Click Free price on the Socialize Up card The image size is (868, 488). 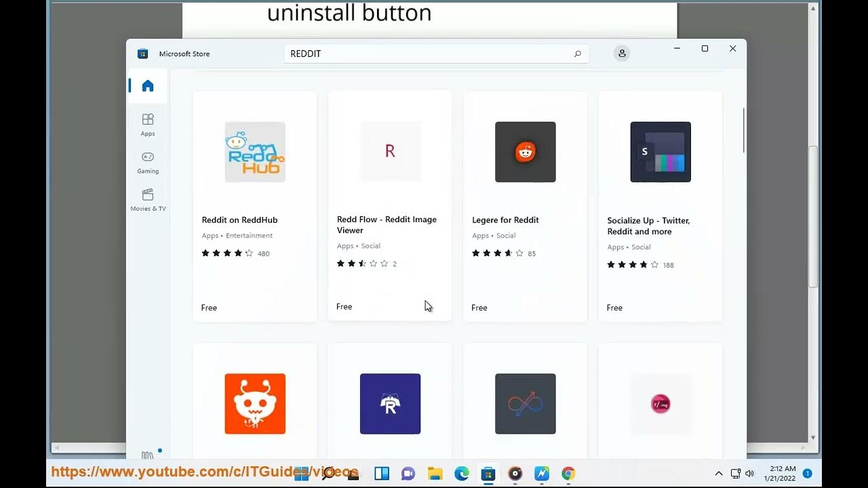(614, 308)
